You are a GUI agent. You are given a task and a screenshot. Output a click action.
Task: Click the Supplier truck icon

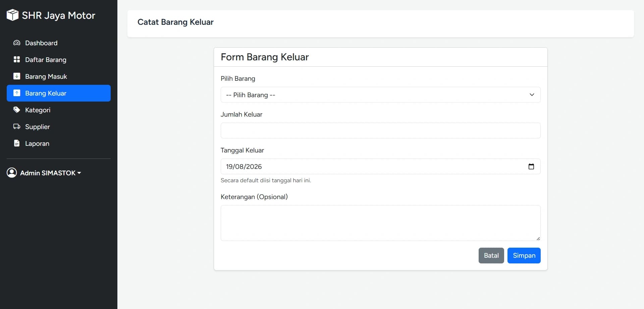point(17,127)
